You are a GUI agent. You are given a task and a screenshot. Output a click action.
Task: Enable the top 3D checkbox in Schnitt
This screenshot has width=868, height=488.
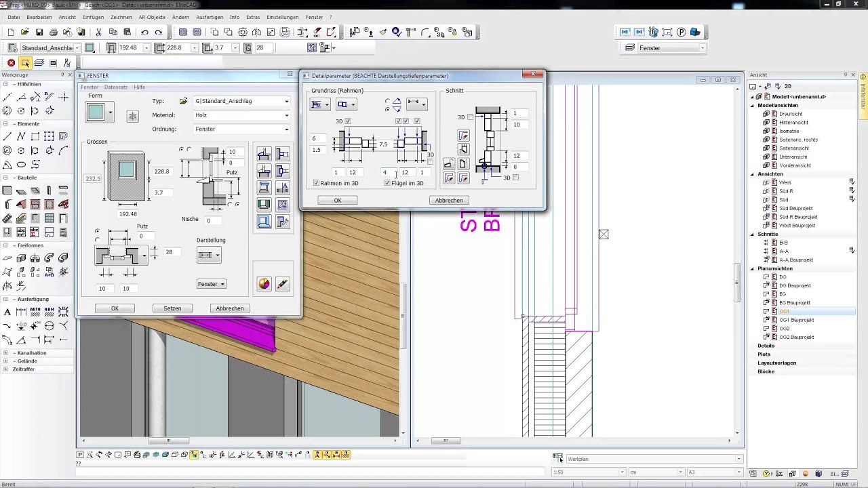click(x=471, y=117)
